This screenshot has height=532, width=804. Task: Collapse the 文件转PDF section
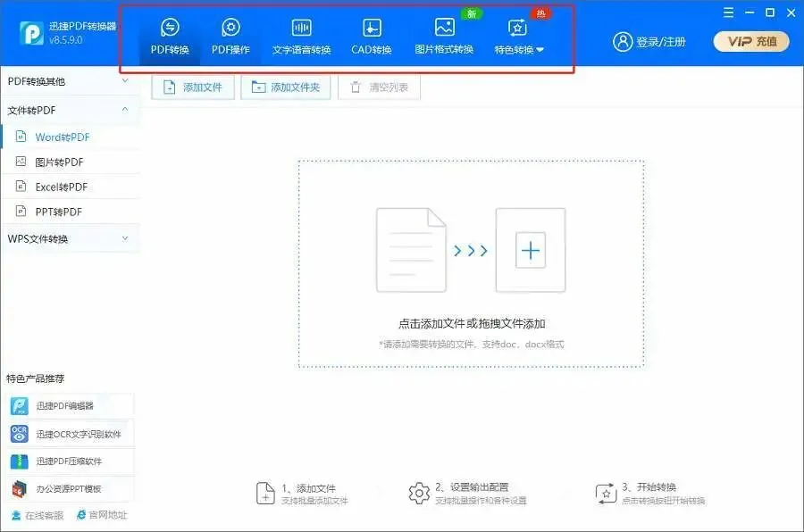pos(71,110)
